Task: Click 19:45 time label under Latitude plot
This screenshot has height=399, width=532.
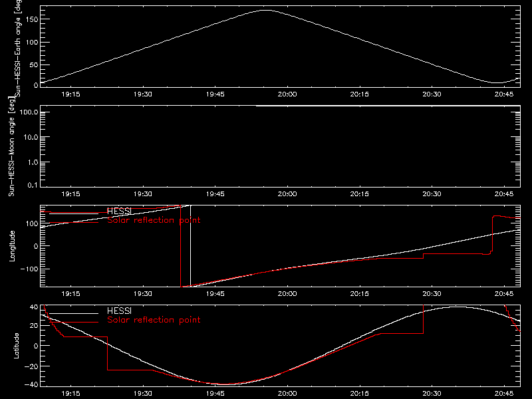Action: 215,393
